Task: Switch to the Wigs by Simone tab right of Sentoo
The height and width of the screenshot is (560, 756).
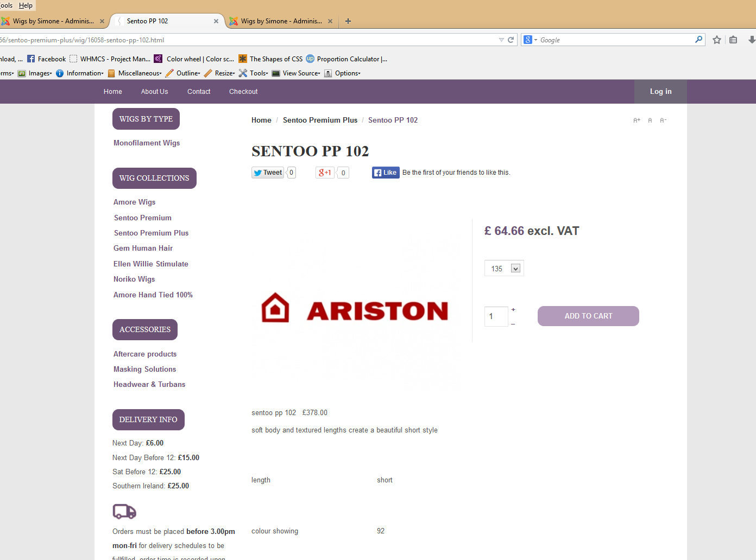Action: [x=281, y=21]
